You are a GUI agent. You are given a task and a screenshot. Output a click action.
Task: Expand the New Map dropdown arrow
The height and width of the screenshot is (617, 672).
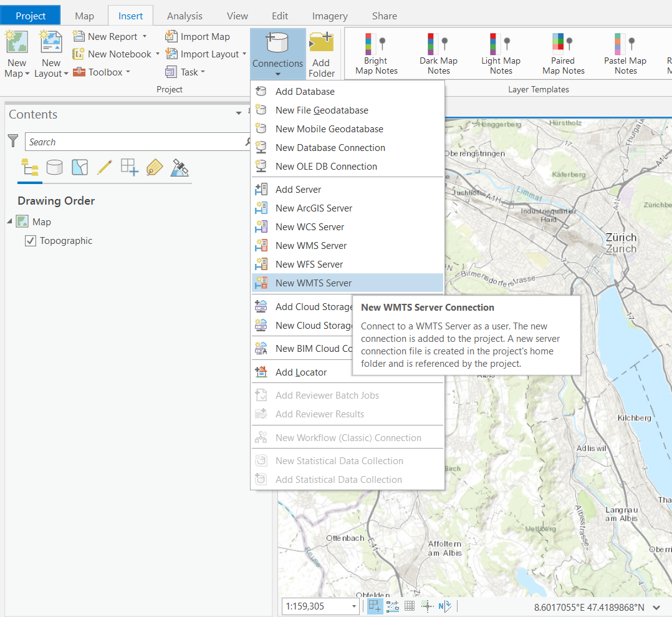pyautogui.click(x=28, y=74)
